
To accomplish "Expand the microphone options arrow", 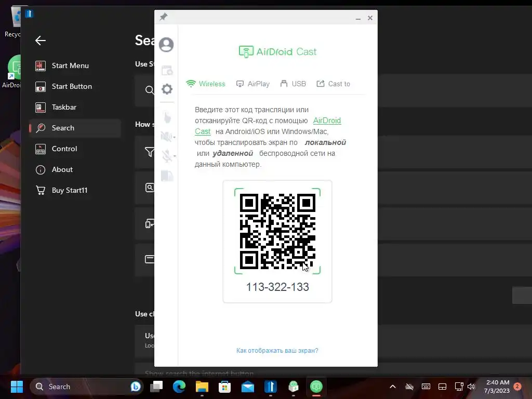I will [175, 156].
